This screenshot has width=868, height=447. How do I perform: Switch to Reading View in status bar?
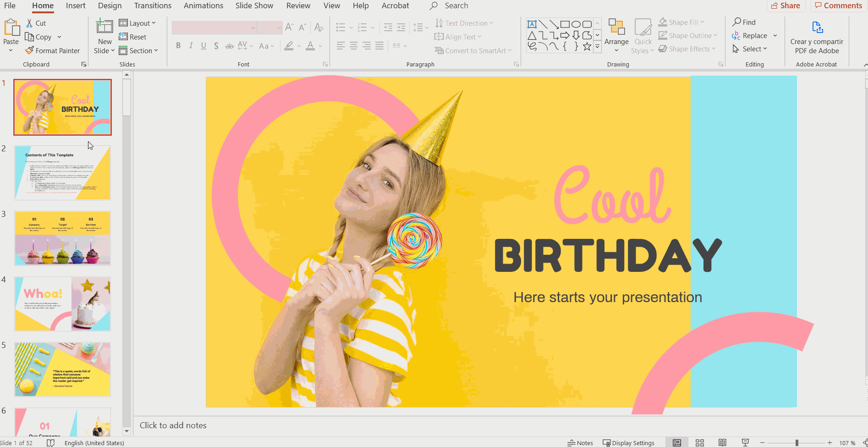[722, 442]
